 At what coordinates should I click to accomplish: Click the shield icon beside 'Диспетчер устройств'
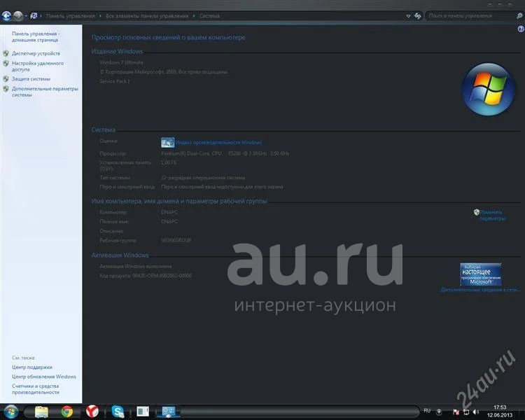tap(6, 53)
